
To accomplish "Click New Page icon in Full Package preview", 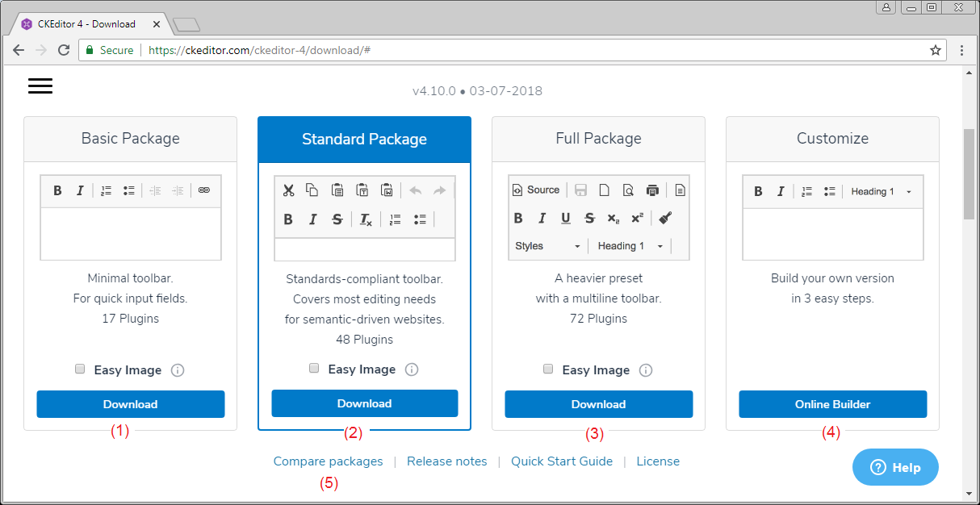I will 604,190.
